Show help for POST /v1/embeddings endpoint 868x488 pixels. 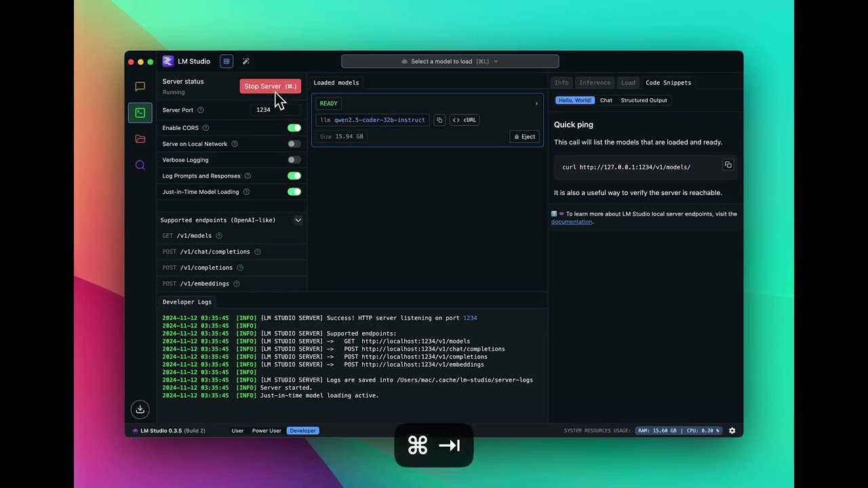[x=237, y=283]
